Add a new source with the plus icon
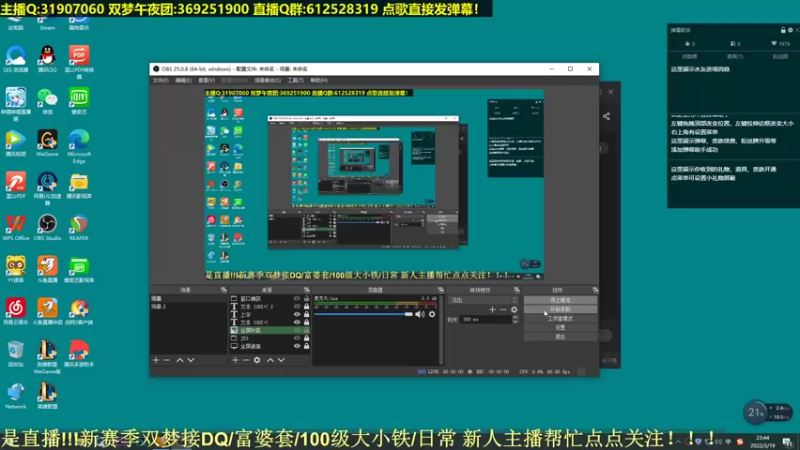The image size is (800, 450). point(235,360)
